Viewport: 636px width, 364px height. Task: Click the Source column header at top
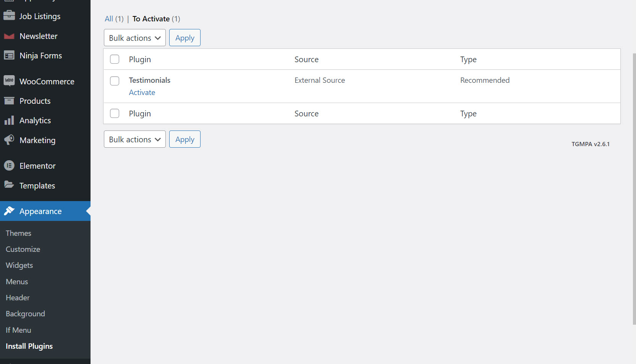coord(306,59)
